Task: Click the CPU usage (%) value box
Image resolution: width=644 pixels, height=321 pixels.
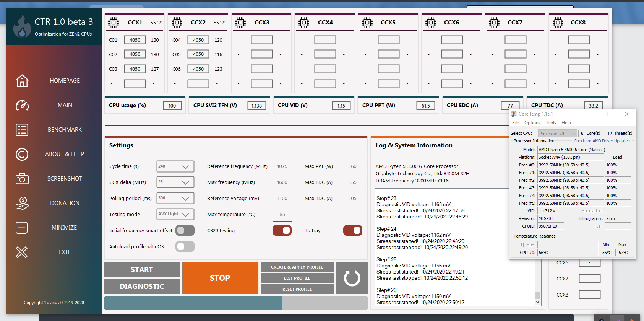Action: click(172, 106)
